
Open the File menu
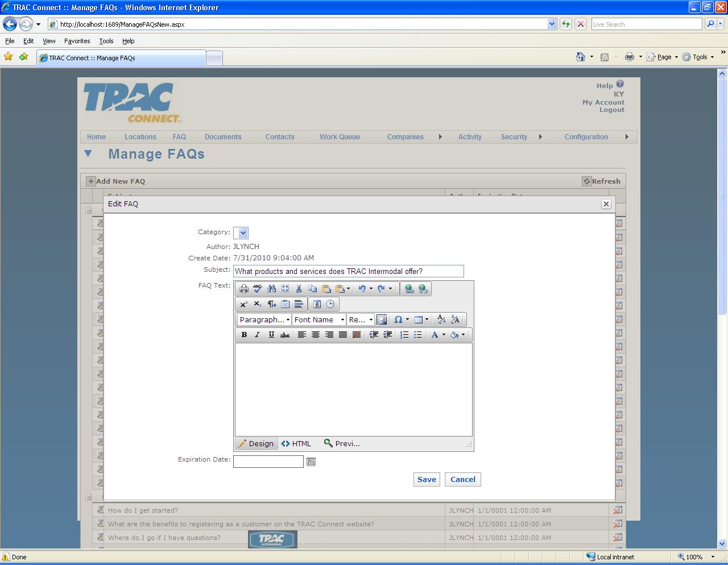tap(10, 41)
